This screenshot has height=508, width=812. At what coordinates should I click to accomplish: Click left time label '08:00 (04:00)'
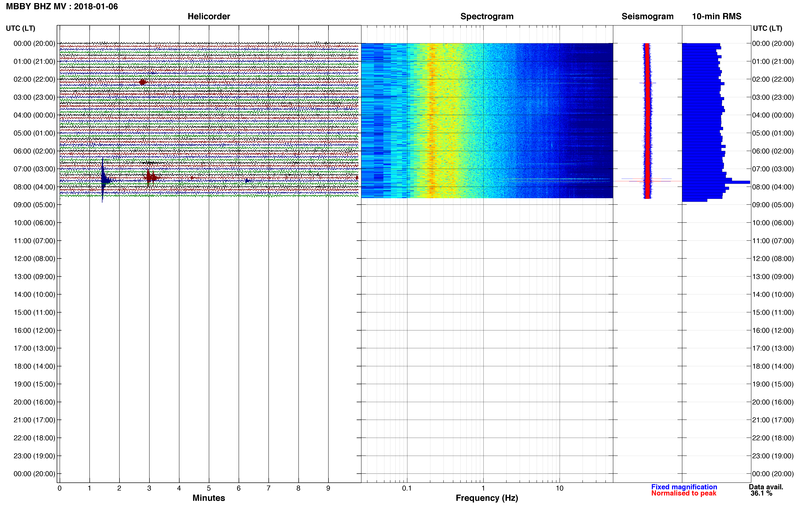click(34, 187)
